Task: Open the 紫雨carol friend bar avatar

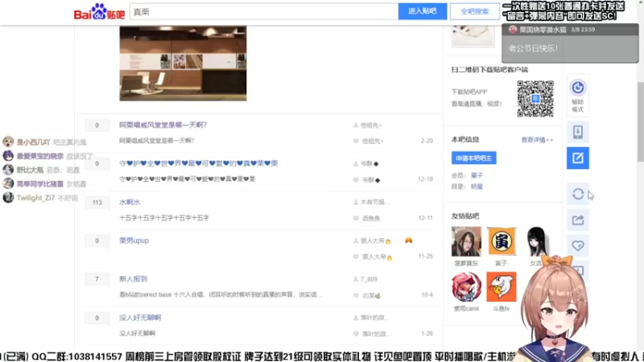Action: tap(466, 286)
